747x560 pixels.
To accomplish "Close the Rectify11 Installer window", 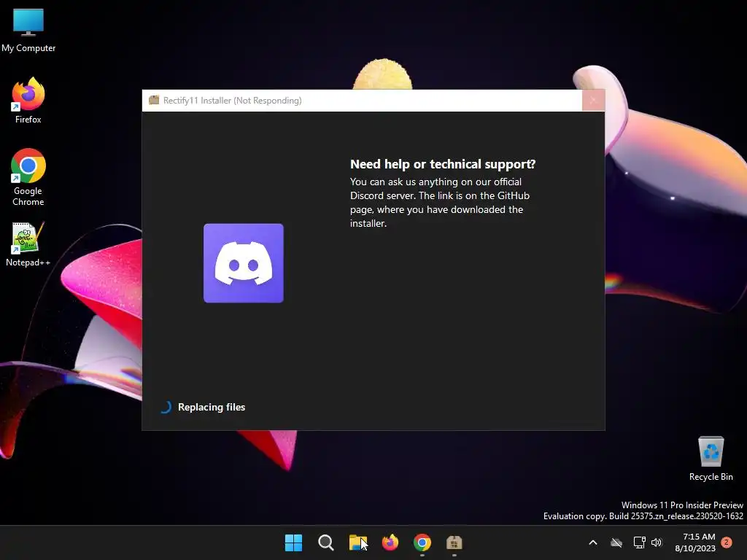I will [593, 101].
